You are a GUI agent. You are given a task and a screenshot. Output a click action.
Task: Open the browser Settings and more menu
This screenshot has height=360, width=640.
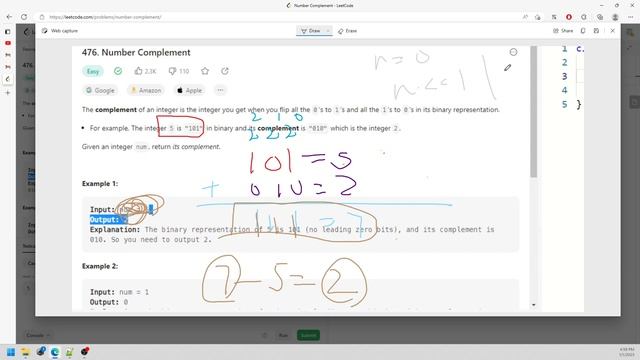(x=631, y=17)
